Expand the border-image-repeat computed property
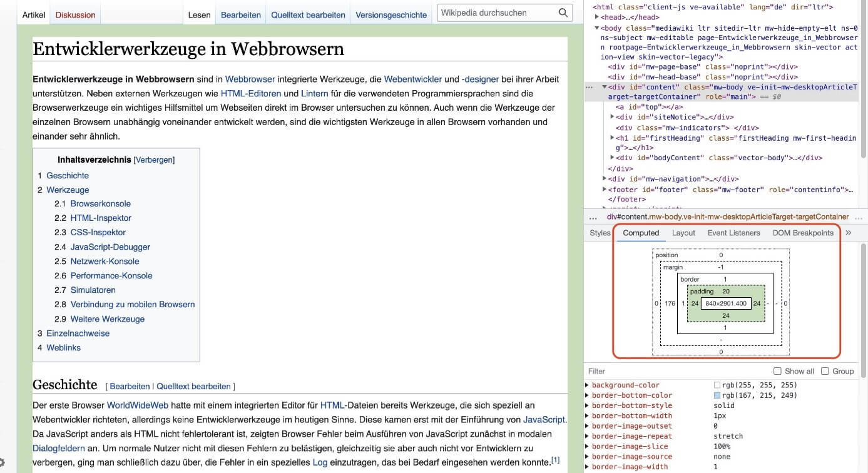 point(587,436)
